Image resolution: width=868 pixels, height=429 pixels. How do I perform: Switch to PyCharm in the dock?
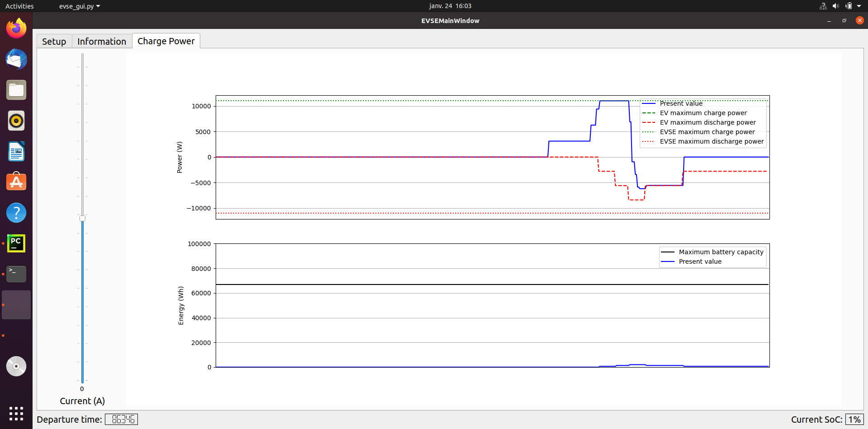[16, 243]
